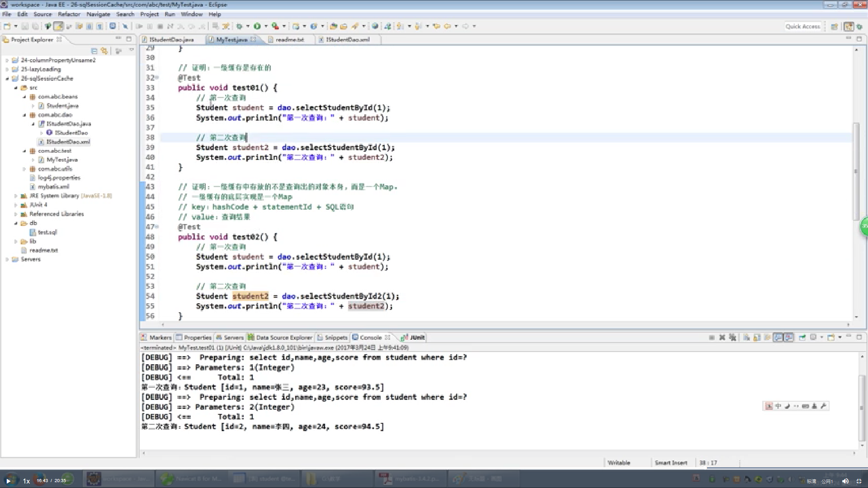Click Link with Editor icon in Project Explorer
Image resolution: width=868 pixels, height=488 pixels.
(x=104, y=51)
